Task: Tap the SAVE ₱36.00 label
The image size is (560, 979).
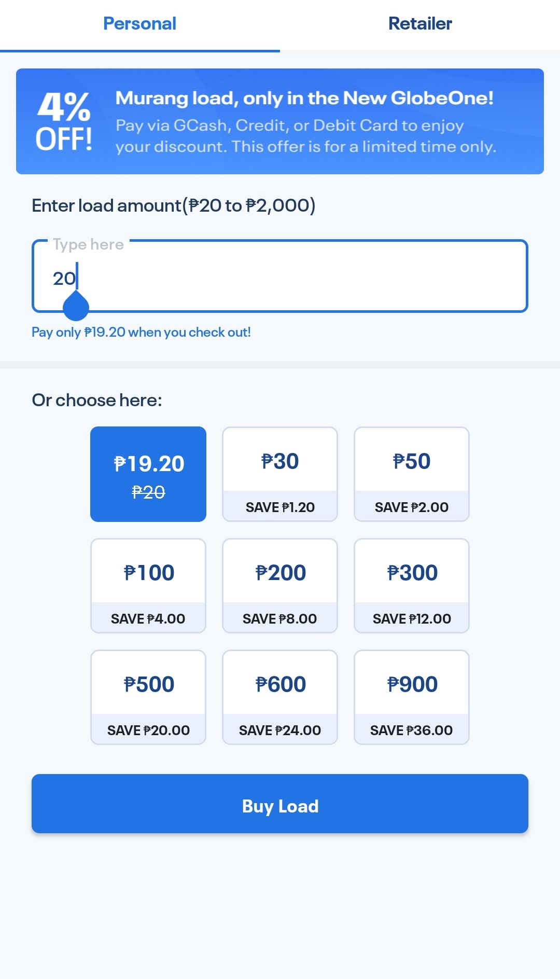Action: (412, 730)
